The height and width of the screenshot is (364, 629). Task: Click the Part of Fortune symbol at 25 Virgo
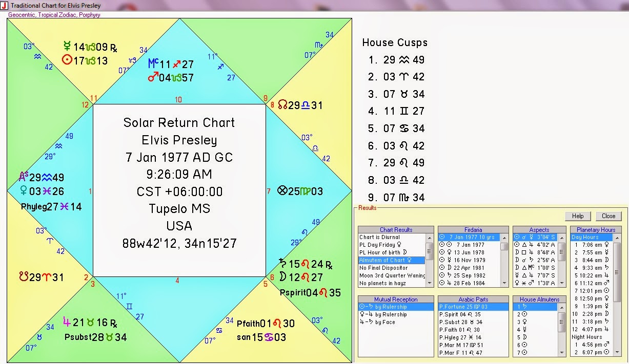coord(281,191)
